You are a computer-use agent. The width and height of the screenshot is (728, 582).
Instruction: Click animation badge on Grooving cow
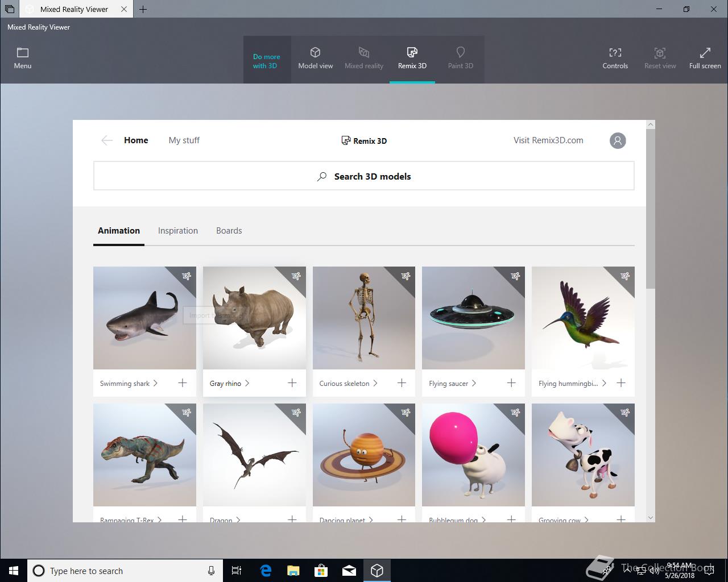point(625,413)
